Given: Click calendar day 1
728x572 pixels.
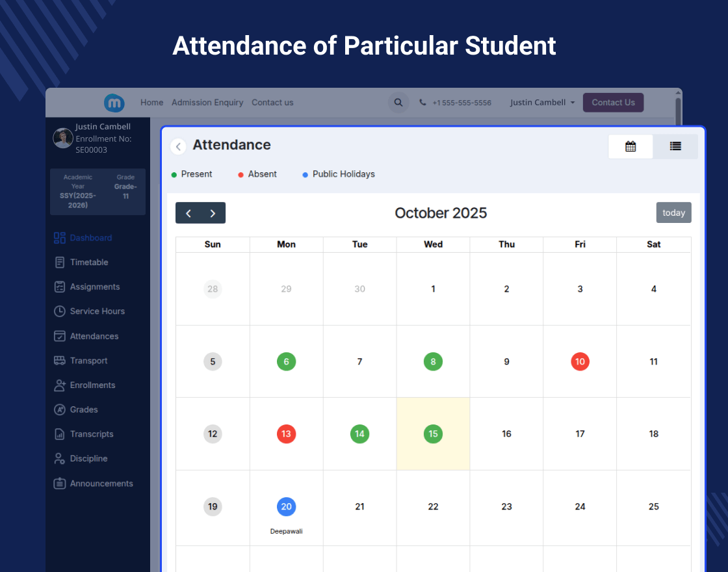Looking at the screenshot, I should [433, 289].
